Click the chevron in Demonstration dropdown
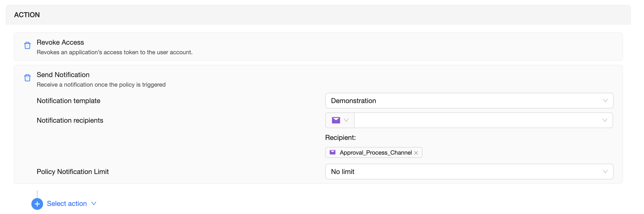644x214 pixels. pyautogui.click(x=605, y=101)
